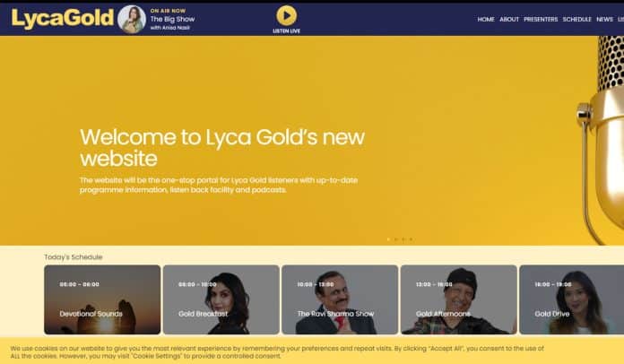This screenshot has width=624, height=364.
Task: Select the fourth carousel slide dot
Action: (412, 239)
